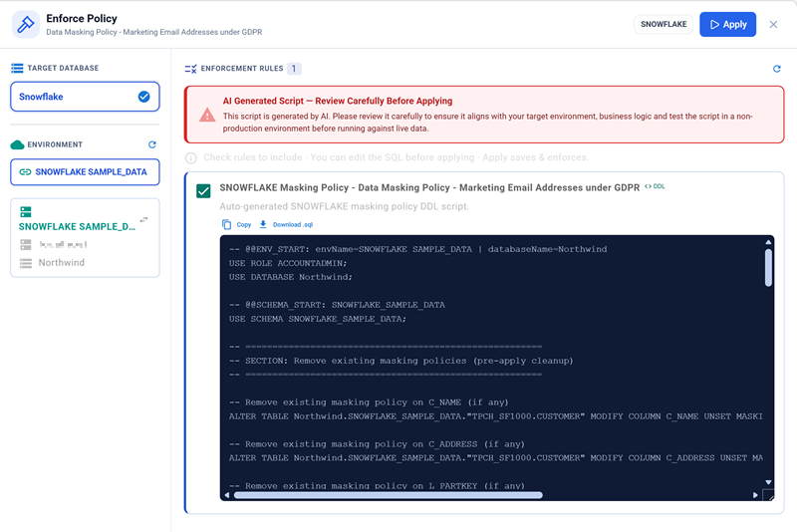Screen dimensions: 797x532
Task: Click the 'USE SCHEMA SNOWFLAKE_SAMPLE_DATA;' line
Action: [x=317, y=319]
